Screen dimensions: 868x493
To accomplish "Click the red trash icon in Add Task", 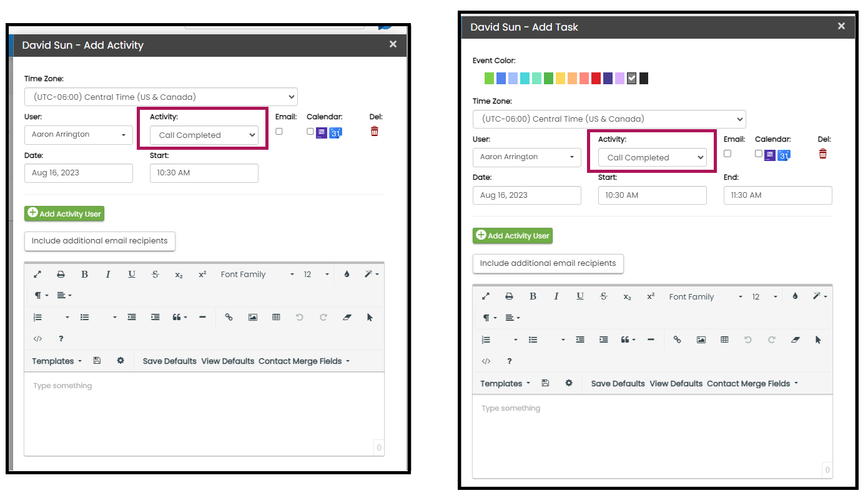I will pos(822,154).
